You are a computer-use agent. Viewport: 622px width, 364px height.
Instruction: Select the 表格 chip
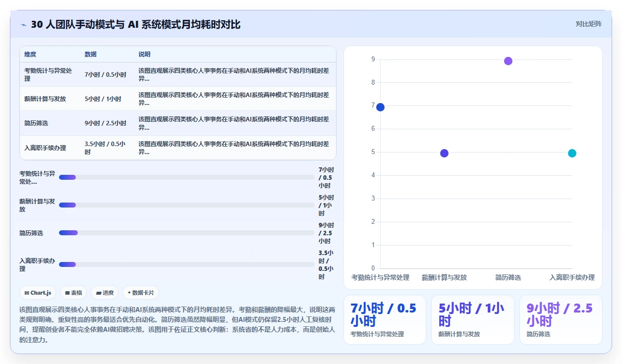coord(73,293)
